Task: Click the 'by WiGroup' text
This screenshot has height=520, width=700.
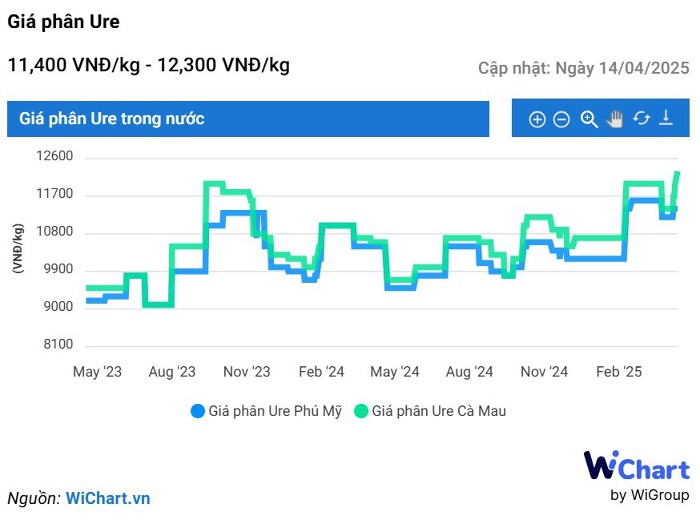Action: pos(649,495)
